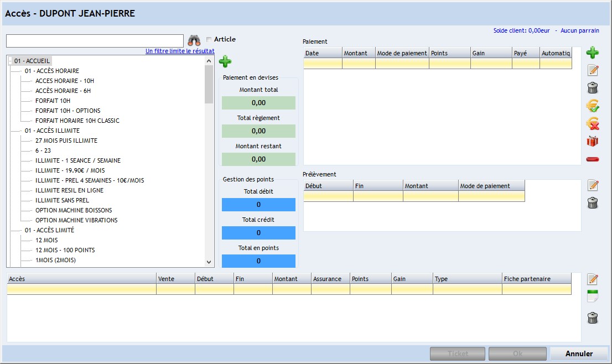This screenshot has width=612, height=364.
Task: Select 01 - ACCÈS ILLIMITE tree category
Action: tap(52, 131)
